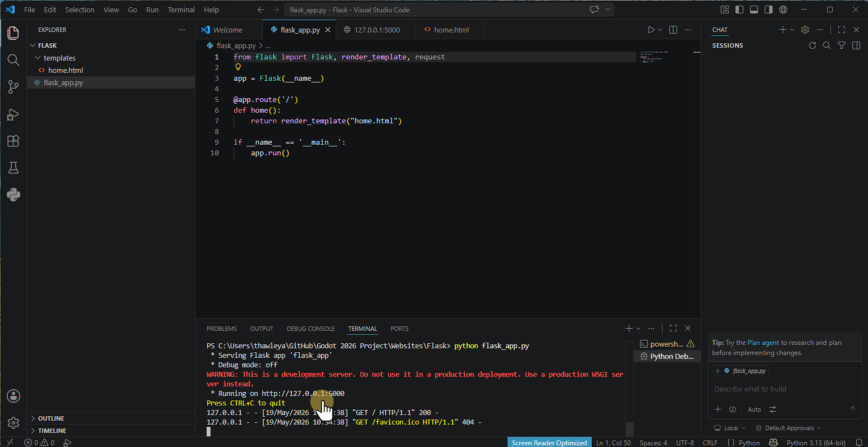Open the Search view in the activity bar
This screenshot has height=447, width=868.
[13, 60]
